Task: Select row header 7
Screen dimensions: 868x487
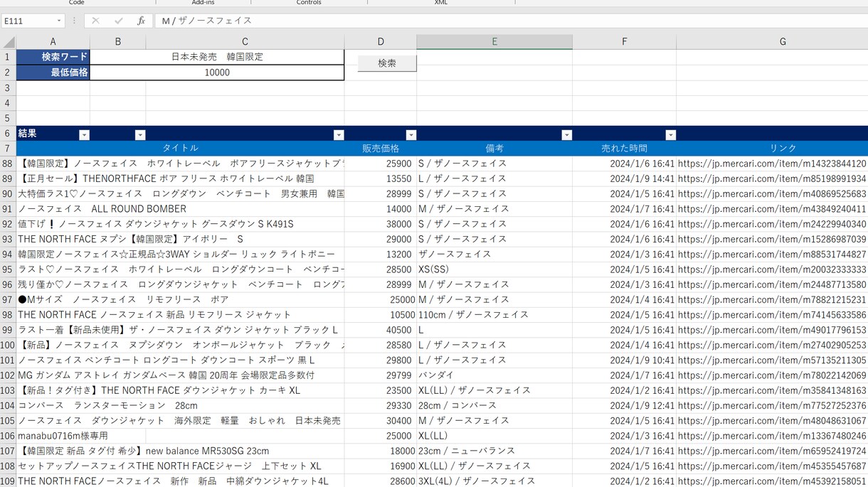Action: pyautogui.click(x=8, y=149)
